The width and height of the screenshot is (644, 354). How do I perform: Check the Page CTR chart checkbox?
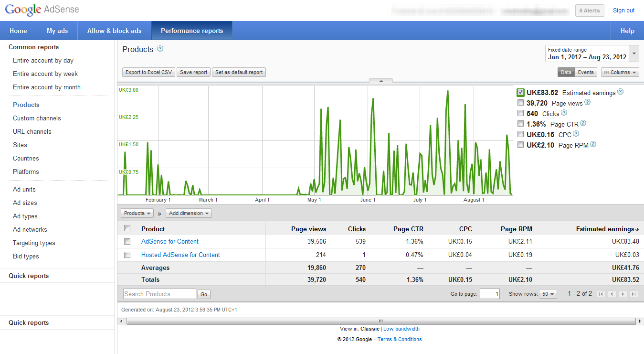tap(521, 124)
